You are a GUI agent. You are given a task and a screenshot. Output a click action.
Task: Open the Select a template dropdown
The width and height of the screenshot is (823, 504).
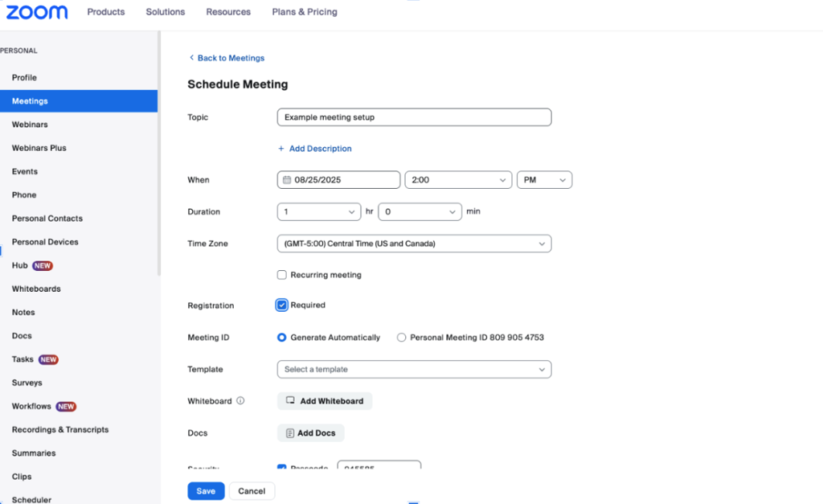point(414,370)
